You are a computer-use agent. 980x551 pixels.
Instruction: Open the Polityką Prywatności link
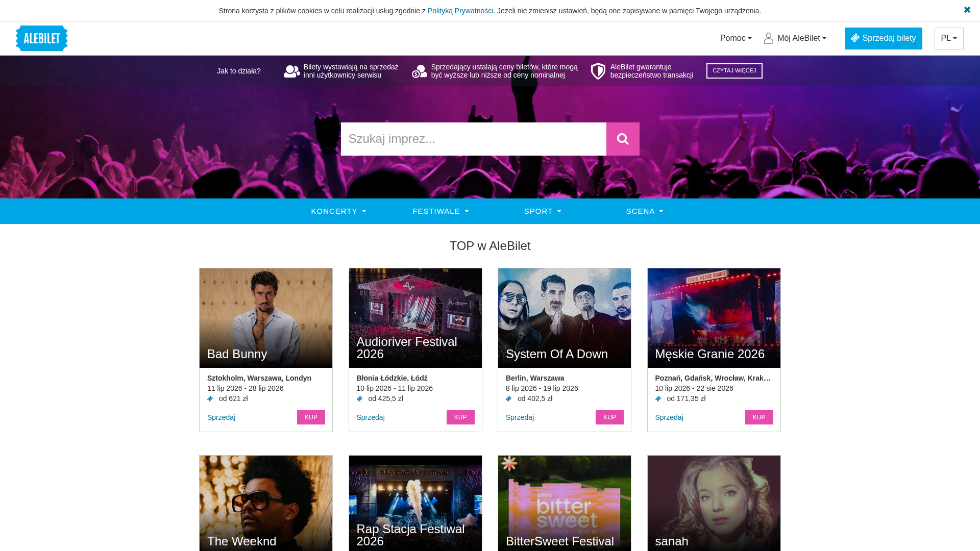(460, 11)
